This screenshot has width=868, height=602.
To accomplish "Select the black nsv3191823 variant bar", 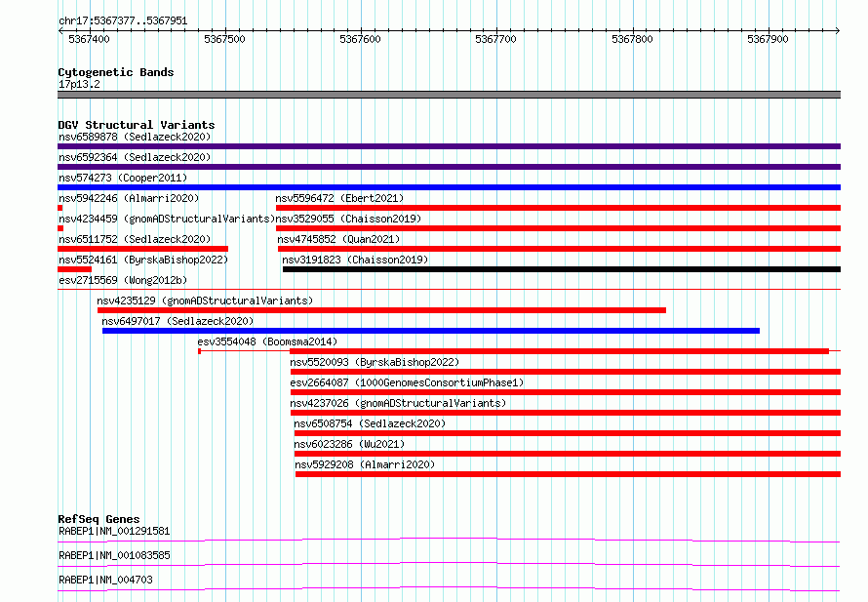I will pyautogui.click(x=562, y=269).
